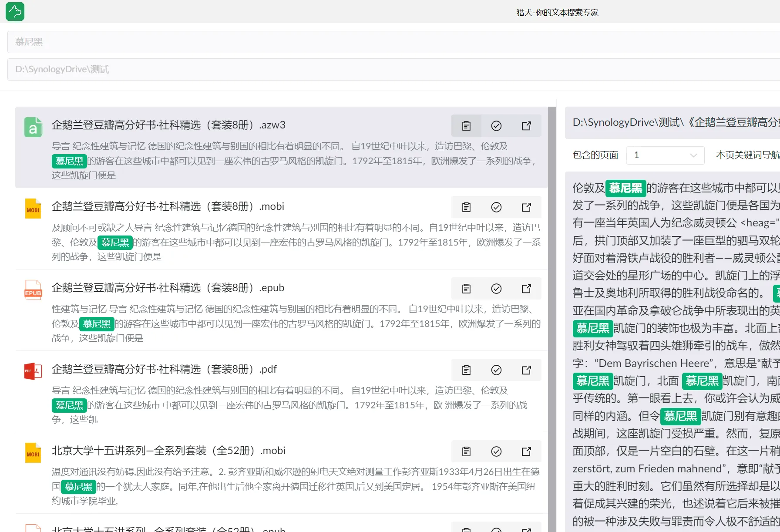Expand the 包含的页面 page dropdown
Viewport: 780px width, 532px height.
(665, 155)
